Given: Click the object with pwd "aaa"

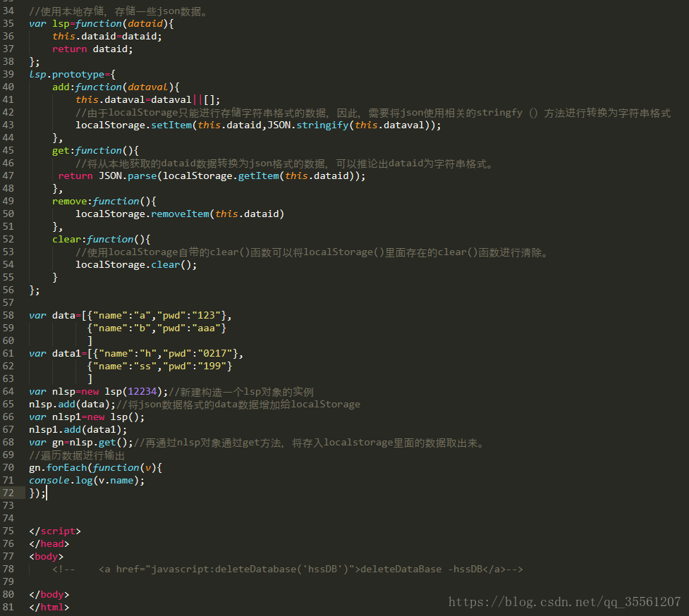Looking at the screenshot, I should (x=157, y=328).
